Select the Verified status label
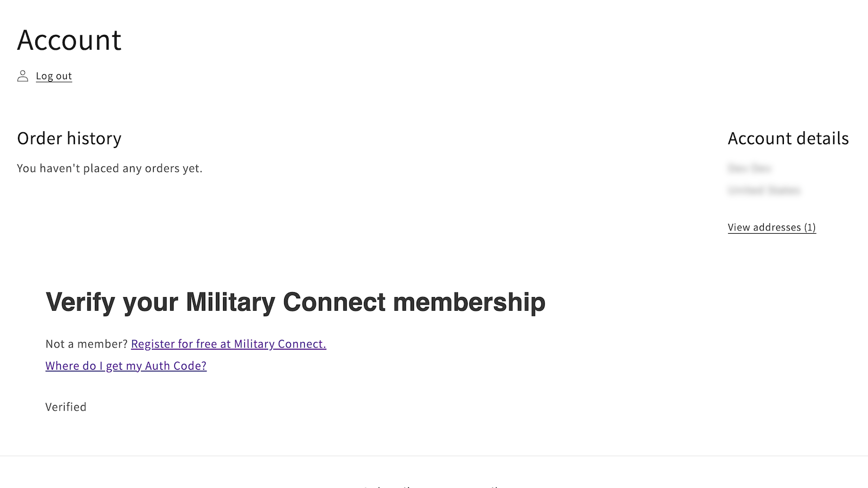This screenshot has height=488, width=868. [66, 407]
